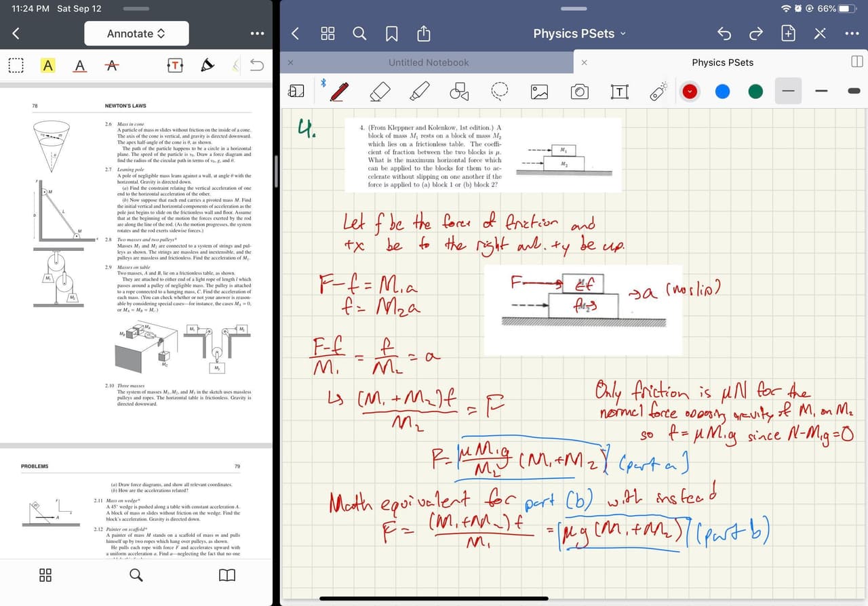Image resolution: width=868 pixels, height=606 pixels.
Task: Choose the thinnest pen stroke width
Action: (788, 91)
